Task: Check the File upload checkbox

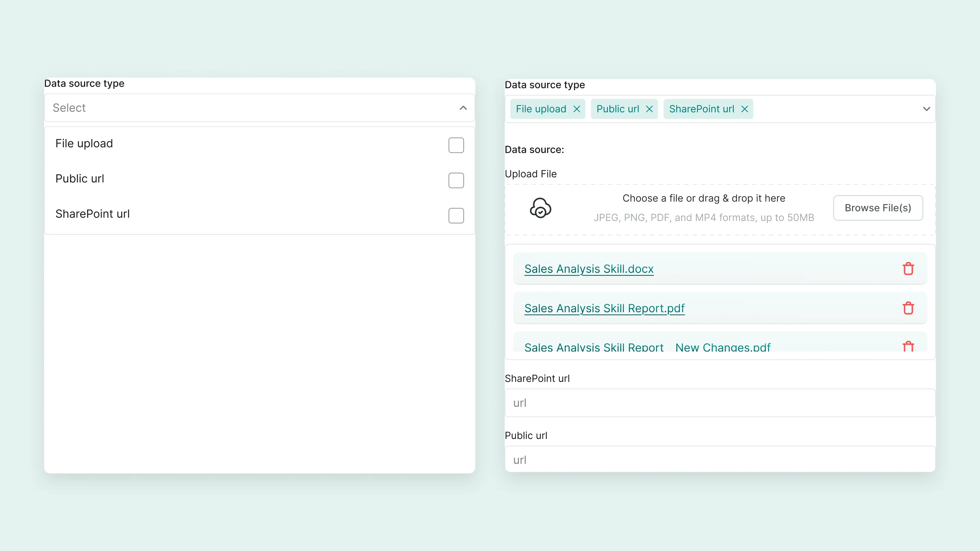Action: tap(456, 145)
